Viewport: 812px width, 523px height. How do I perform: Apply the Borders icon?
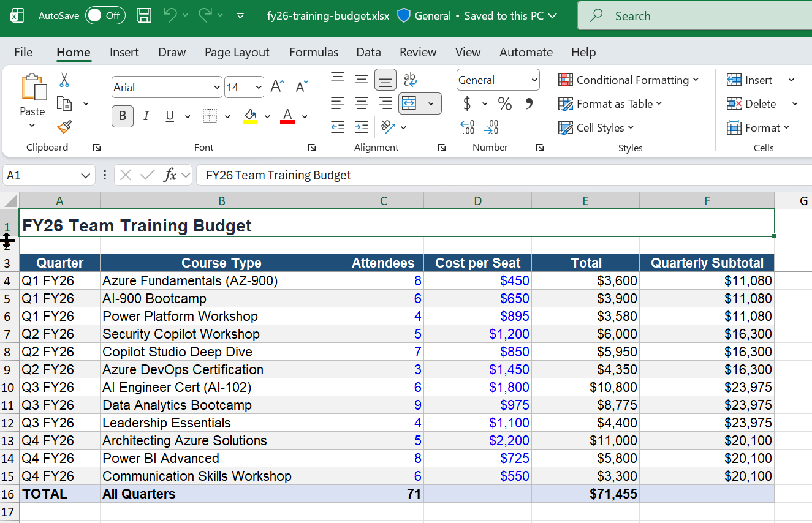click(210, 116)
